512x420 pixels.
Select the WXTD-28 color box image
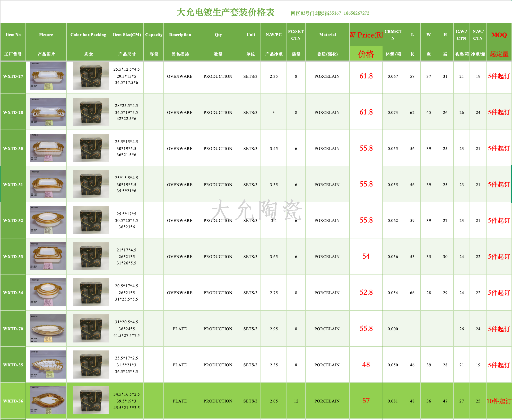91,112
